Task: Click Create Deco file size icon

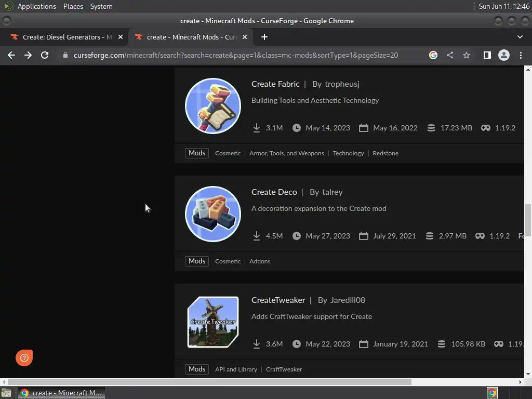Action: coord(430,236)
